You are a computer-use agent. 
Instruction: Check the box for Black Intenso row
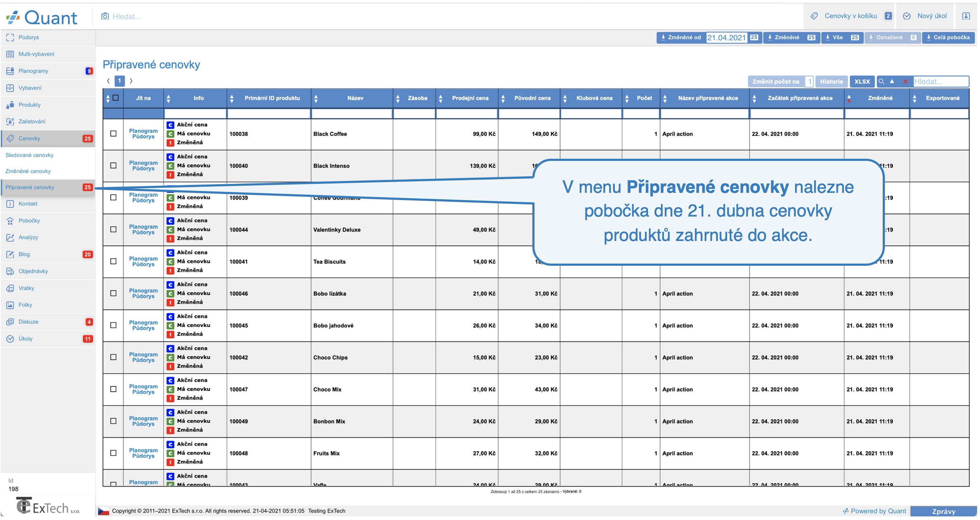pos(113,166)
